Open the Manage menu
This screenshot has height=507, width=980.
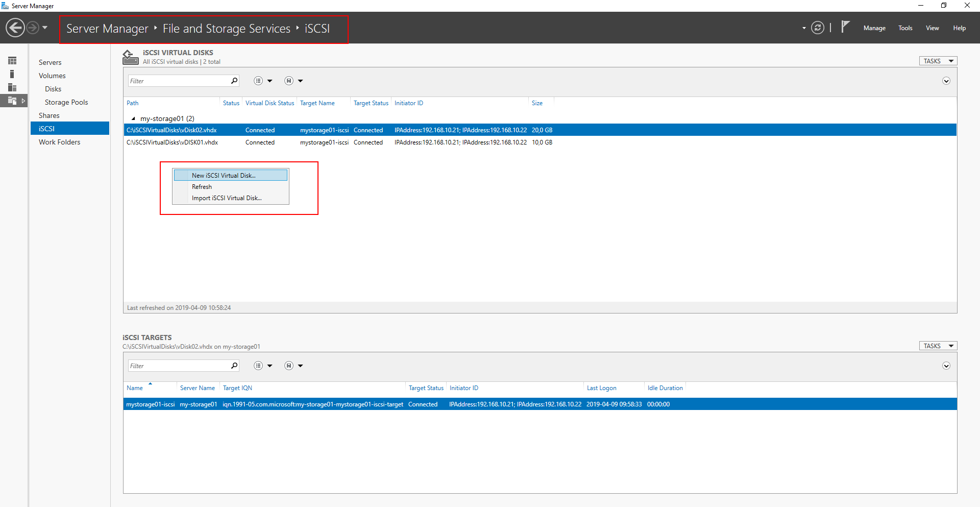(874, 28)
